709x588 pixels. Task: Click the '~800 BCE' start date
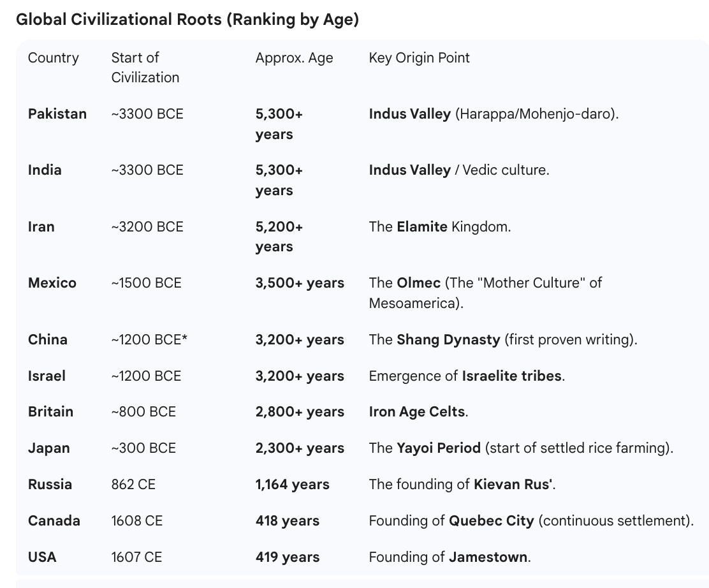143,411
